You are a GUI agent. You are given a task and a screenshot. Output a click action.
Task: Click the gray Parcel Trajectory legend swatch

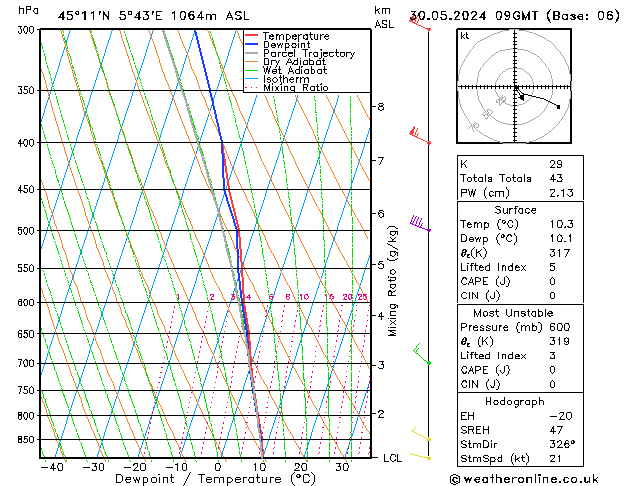(251, 53)
